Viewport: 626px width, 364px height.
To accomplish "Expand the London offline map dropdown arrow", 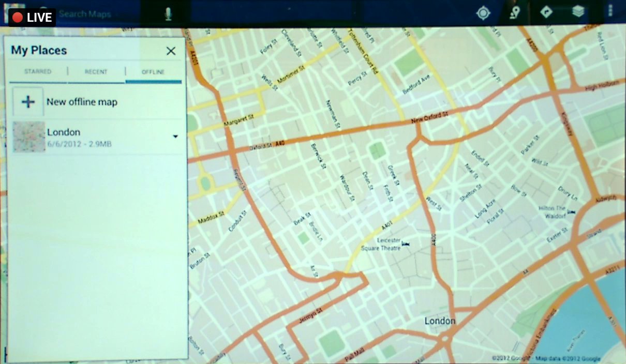I will (175, 136).
